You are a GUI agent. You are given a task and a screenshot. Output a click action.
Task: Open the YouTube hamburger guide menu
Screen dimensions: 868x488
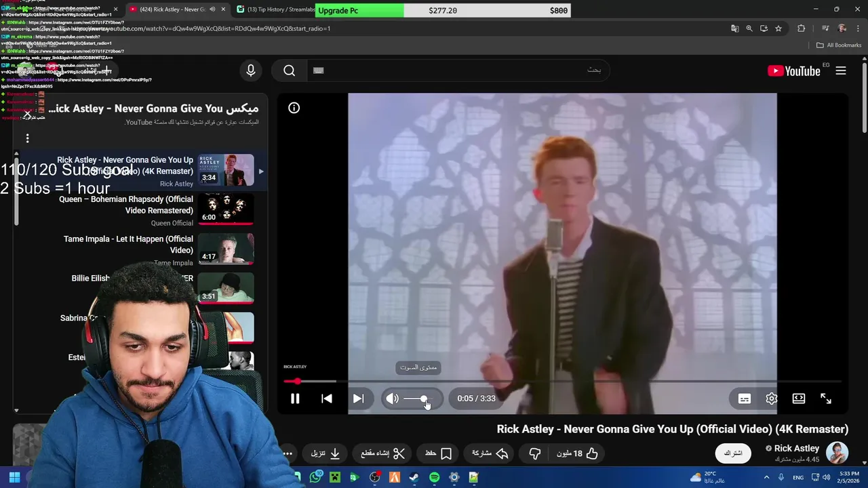click(841, 70)
